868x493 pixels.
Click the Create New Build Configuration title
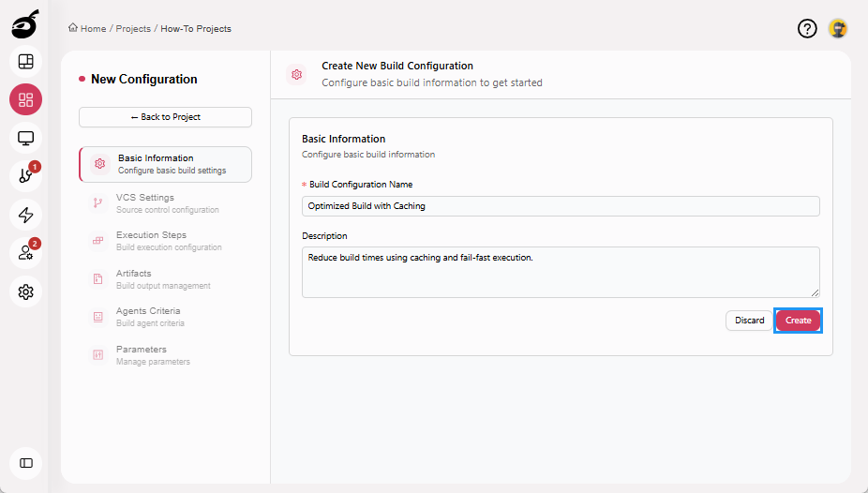pyautogui.click(x=397, y=66)
